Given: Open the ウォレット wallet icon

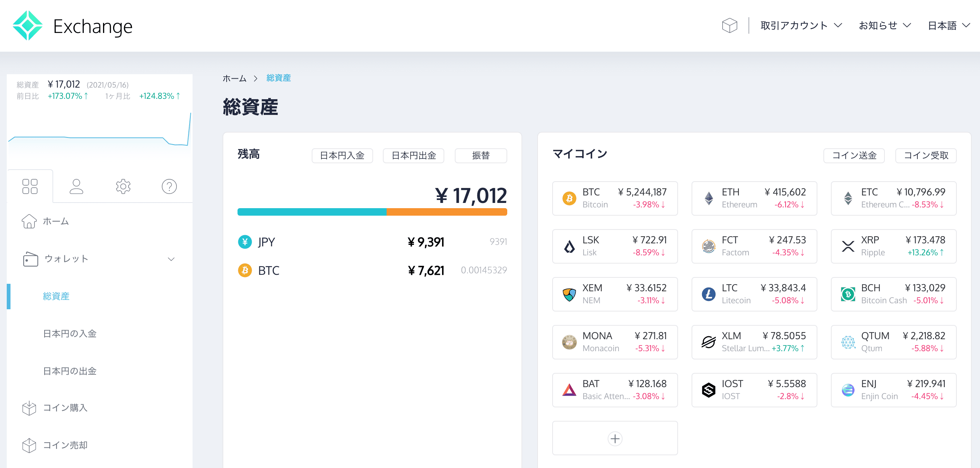Looking at the screenshot, I should [30, 259].
